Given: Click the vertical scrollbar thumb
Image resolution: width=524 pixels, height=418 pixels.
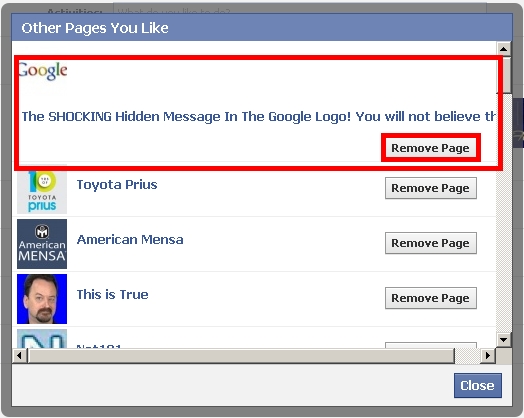Looking at the screenshot, I should tap(504, 75).
